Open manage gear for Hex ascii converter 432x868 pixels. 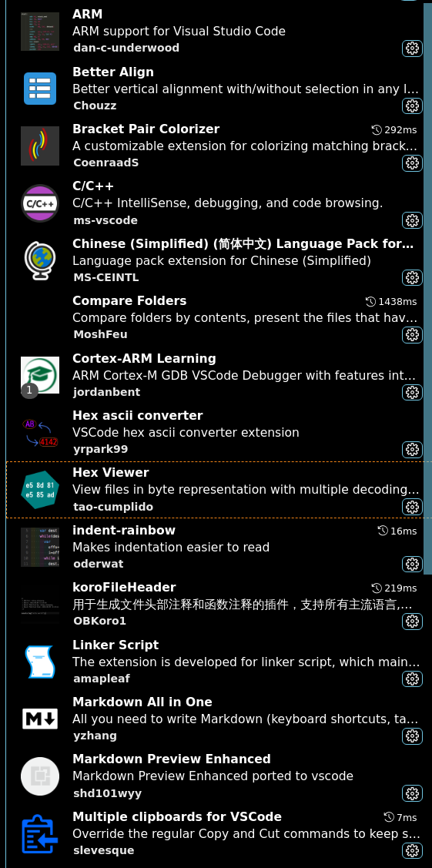click(411, 450)
